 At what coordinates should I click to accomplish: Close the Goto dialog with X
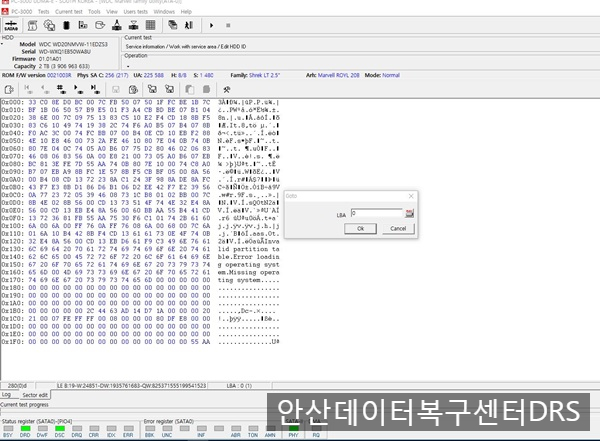coord(411,196)
